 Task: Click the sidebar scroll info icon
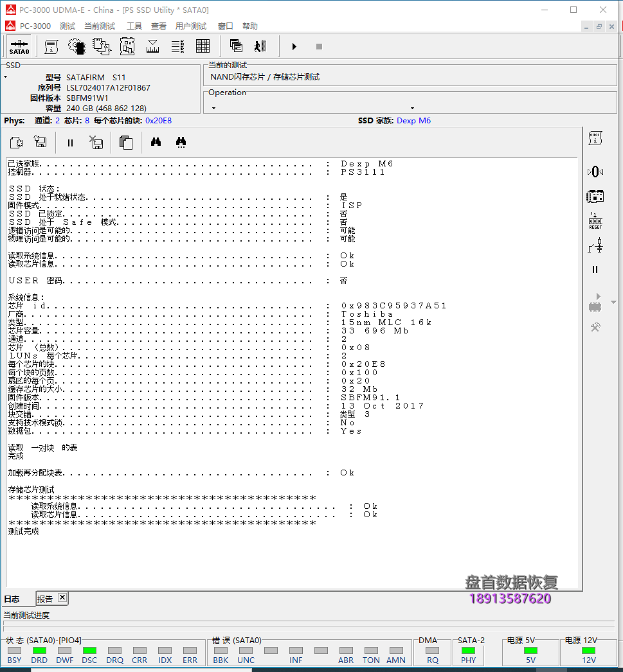tap(595, 138)
